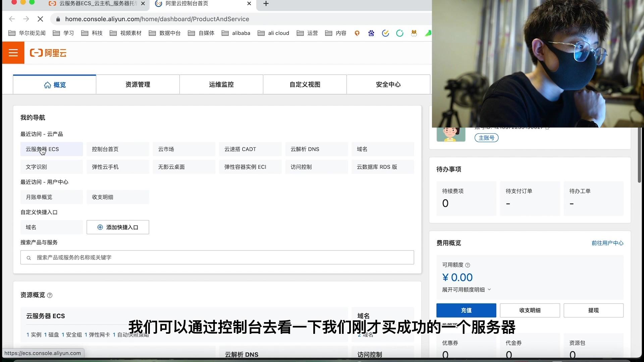Viewport: 644px width, 362px height.
Task: Click the Baidu paw bookmark icon
Action: tap(371, 33)
